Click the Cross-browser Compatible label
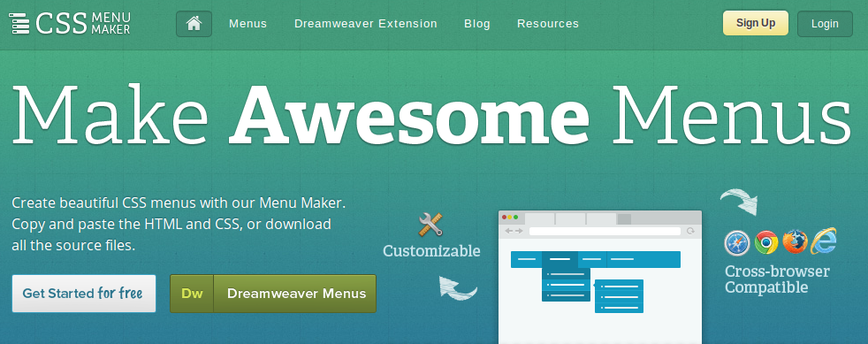 tap(777, 279)
